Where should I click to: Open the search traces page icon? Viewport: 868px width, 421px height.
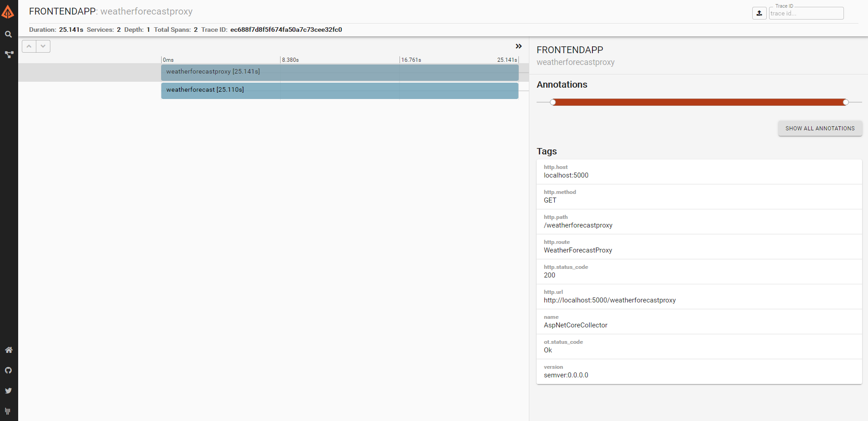[8, 34]
